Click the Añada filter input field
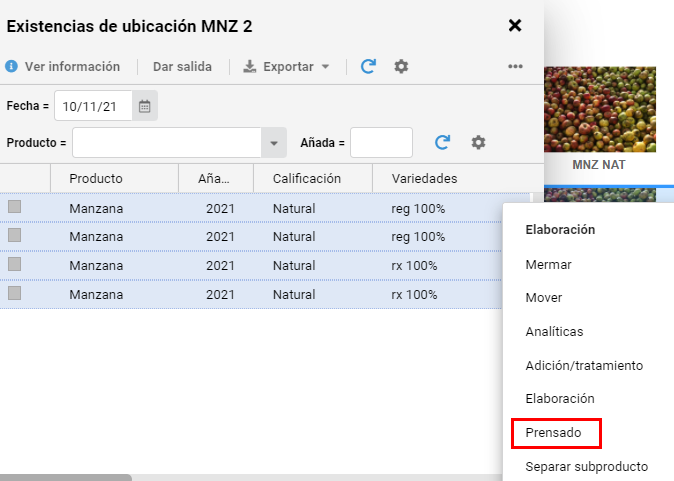The height and width of the screenshot is (481, 674). point(381,143)
